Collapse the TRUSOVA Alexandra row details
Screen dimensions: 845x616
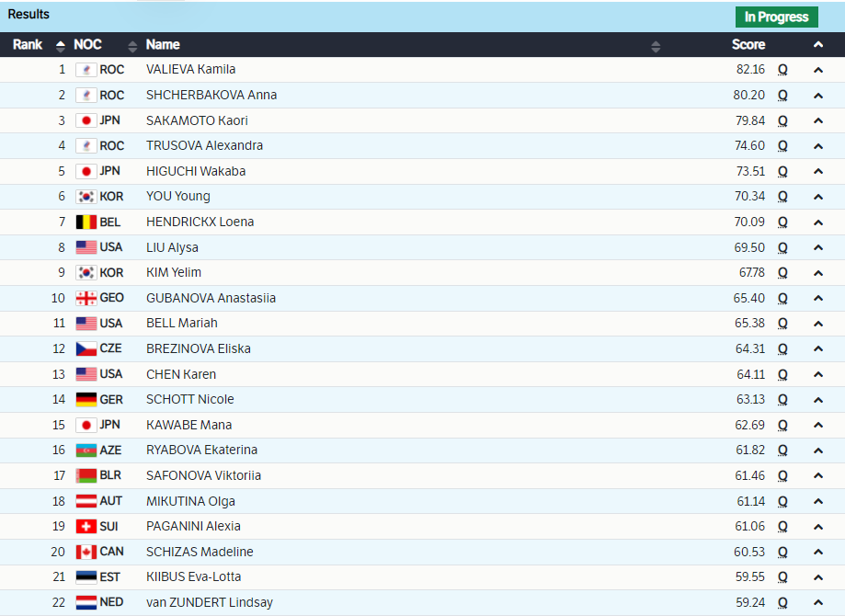[817, 146]
